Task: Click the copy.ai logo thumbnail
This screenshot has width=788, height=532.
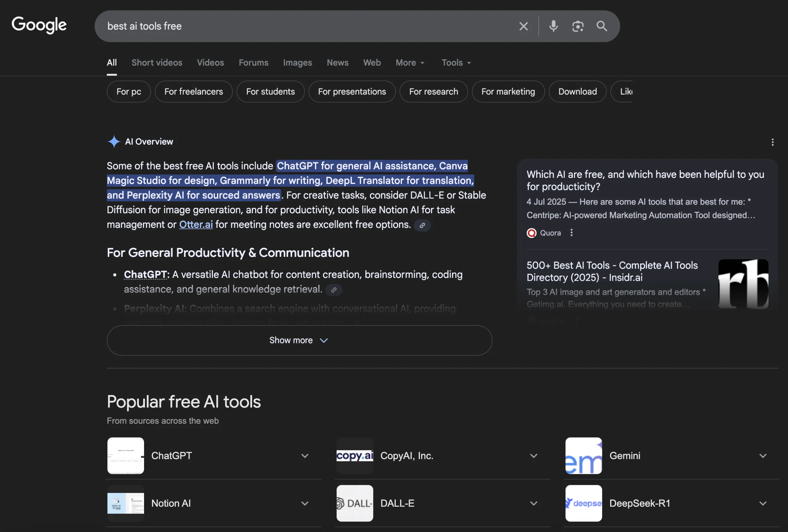Action: coord(355,456)
